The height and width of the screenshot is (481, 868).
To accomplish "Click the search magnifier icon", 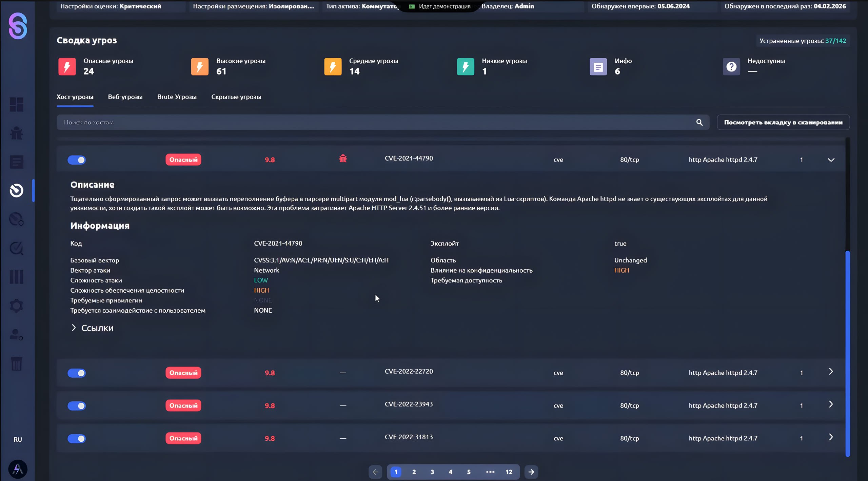I will (x=699, y=122).
